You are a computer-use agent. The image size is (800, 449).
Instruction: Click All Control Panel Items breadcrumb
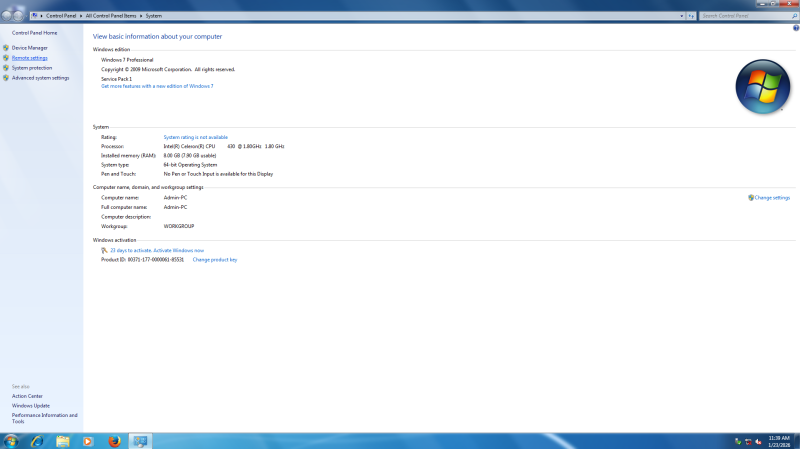[x=111, y=16]
